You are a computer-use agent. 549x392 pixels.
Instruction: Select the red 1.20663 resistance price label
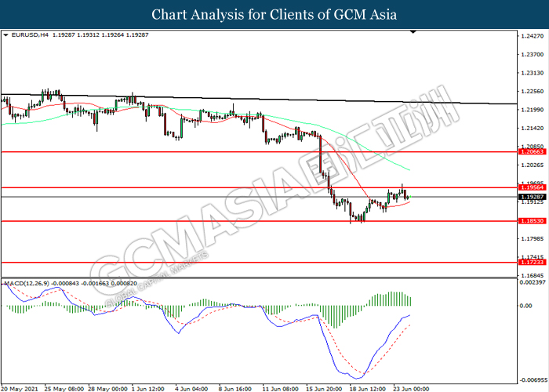pos(533,151)
